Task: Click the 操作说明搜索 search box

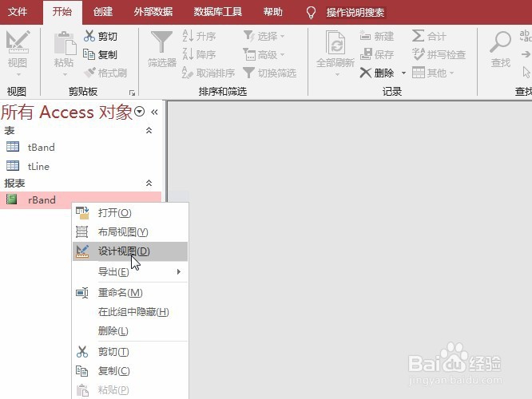Action: pos(355,13)
